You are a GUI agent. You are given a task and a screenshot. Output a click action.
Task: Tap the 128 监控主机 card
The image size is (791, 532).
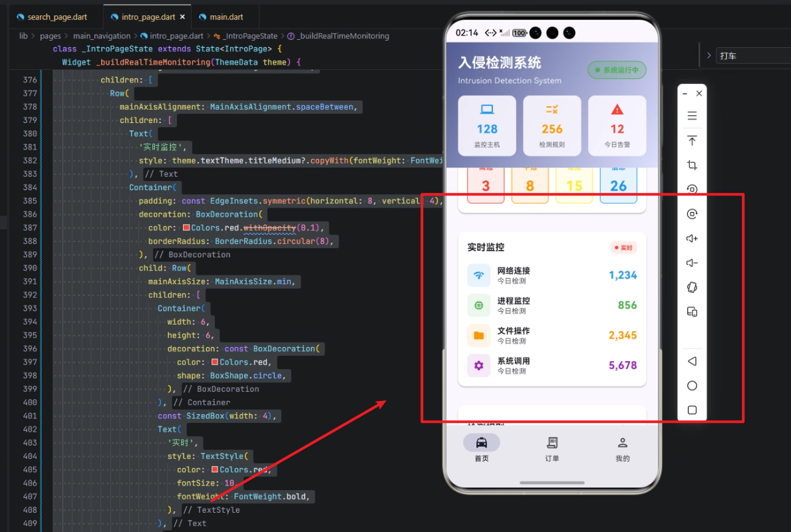tap(487, 126)
